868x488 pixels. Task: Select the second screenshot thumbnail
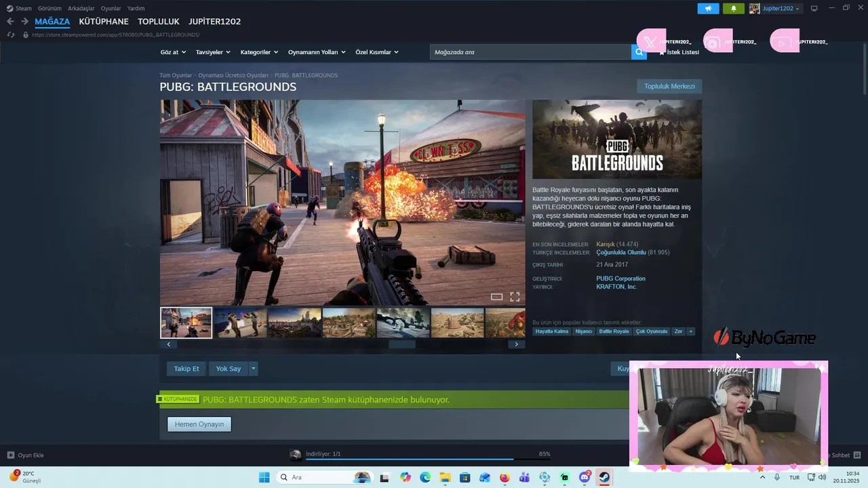(x=240, y=323)
